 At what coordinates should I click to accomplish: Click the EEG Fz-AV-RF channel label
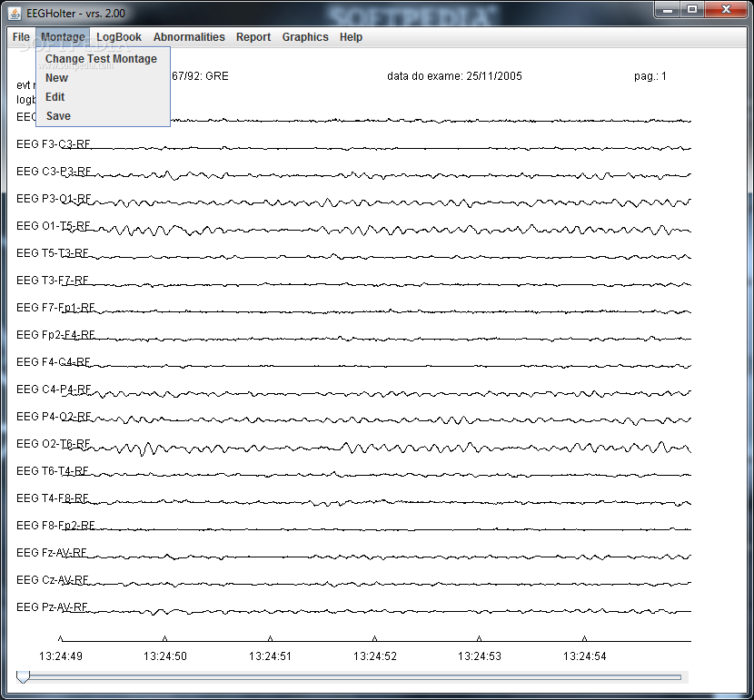52,553
